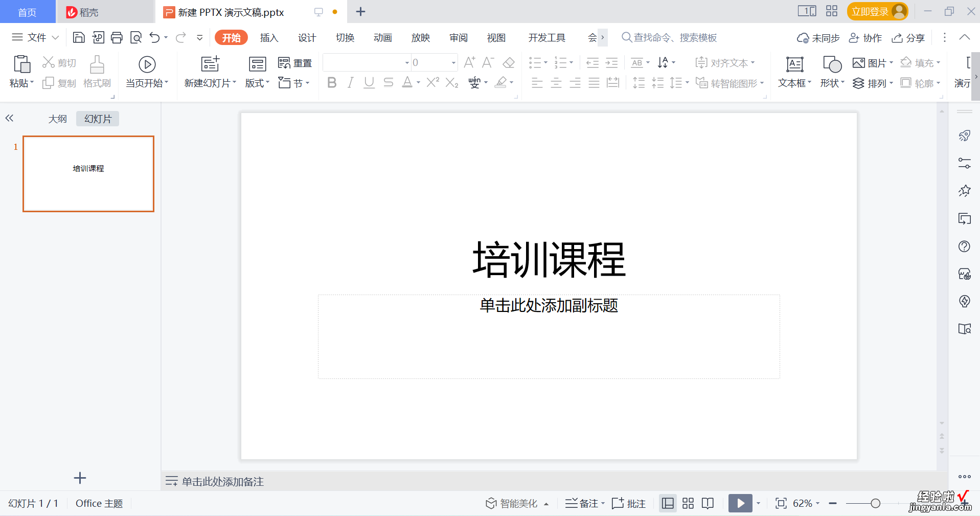Click the zoom out minus button
The image size is (980, 516).
click(x=833, y=504)
